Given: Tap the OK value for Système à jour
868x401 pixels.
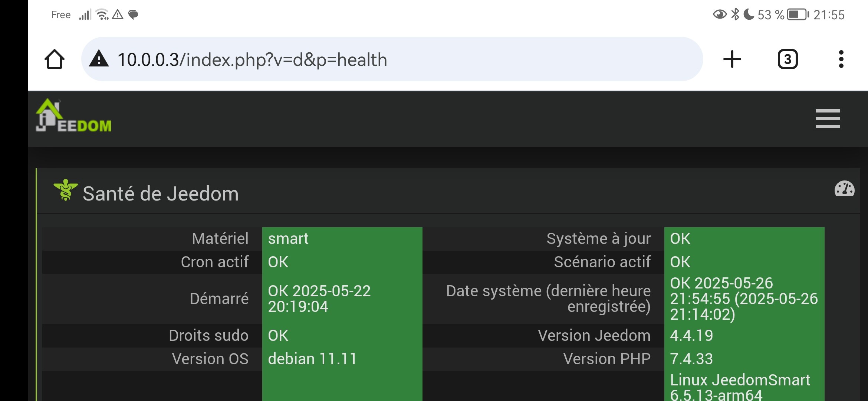Looking at the screenshot, I should (x=680, y=239).
